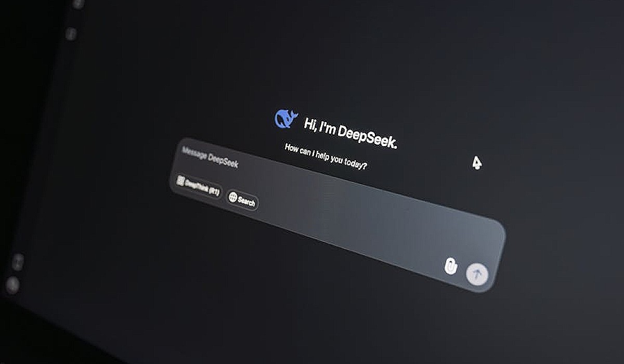Click the "Hi, I'm DeepSeek." heading
624x364 pixels.
(350, 133)
